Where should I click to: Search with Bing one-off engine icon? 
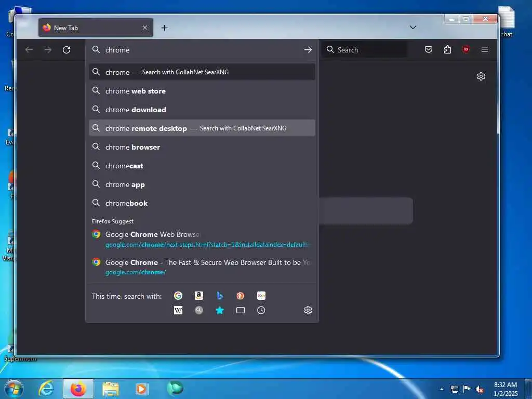pyautogui.click(x=220, y=296)
